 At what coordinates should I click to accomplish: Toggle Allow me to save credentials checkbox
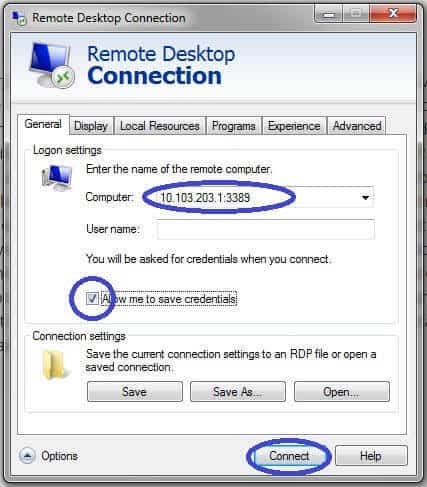(92, 298)
